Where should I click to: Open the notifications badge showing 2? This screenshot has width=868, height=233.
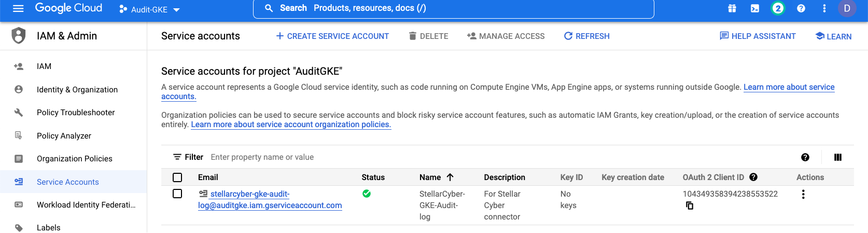click(778, 8)
